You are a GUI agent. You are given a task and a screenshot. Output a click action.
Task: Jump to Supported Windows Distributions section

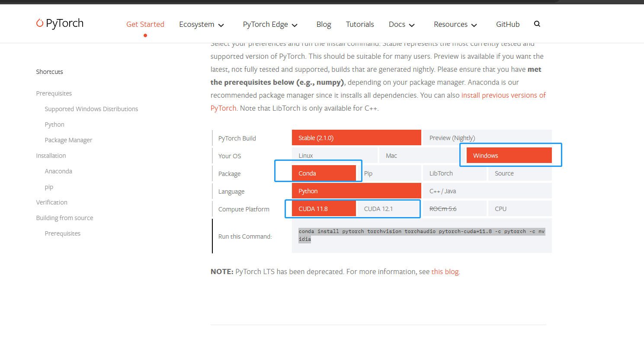[91, 109]
